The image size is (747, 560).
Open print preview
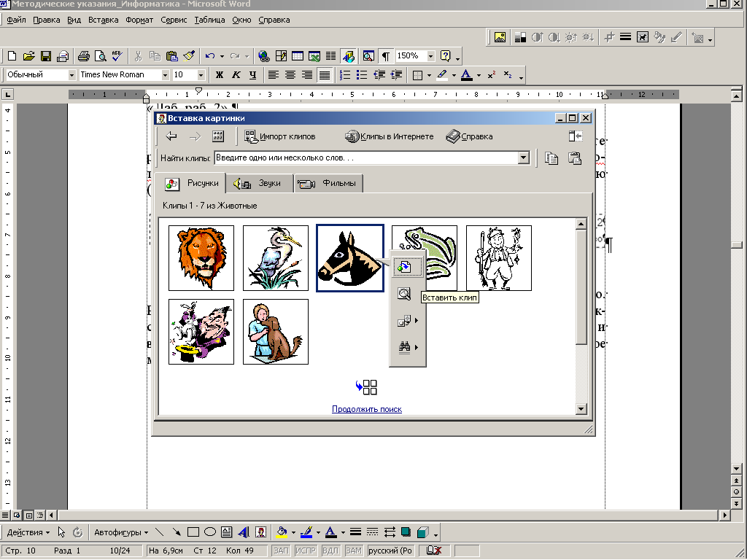click(100, 56)
